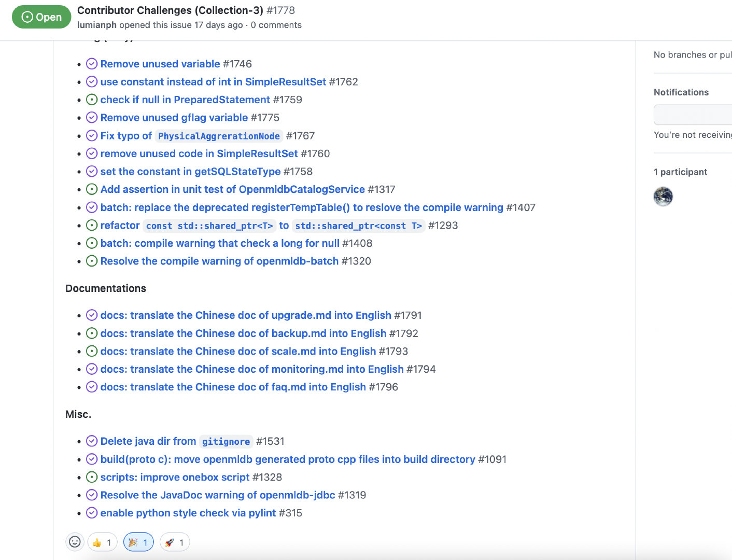The image size is (732, 560).
Task: Click status icon beside monitoring.md translation issue
Action: (x=92, y=369)
